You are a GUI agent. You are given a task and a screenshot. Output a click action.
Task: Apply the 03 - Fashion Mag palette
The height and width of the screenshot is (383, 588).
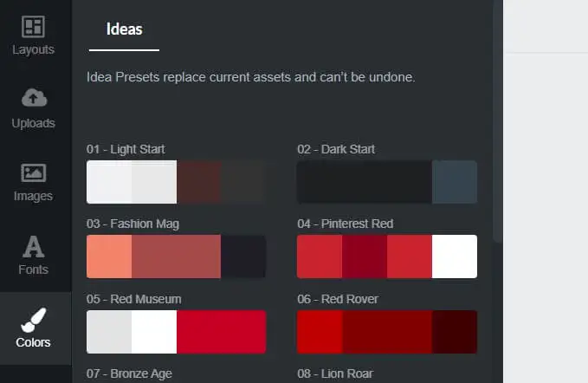click(x=177, y=256)
